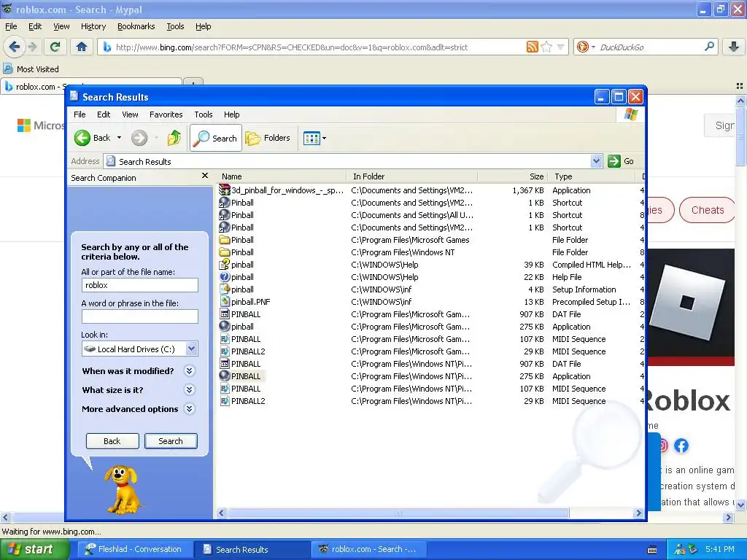Screen dimensions: 747x560
Task: Click Back button in Search Companion
Action: (112, 441)
